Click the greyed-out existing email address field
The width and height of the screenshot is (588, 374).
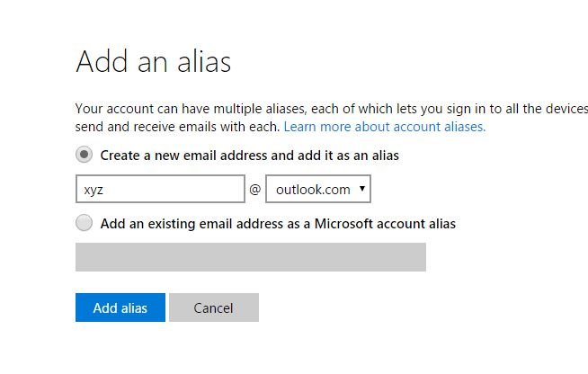(x=250, y=256)
